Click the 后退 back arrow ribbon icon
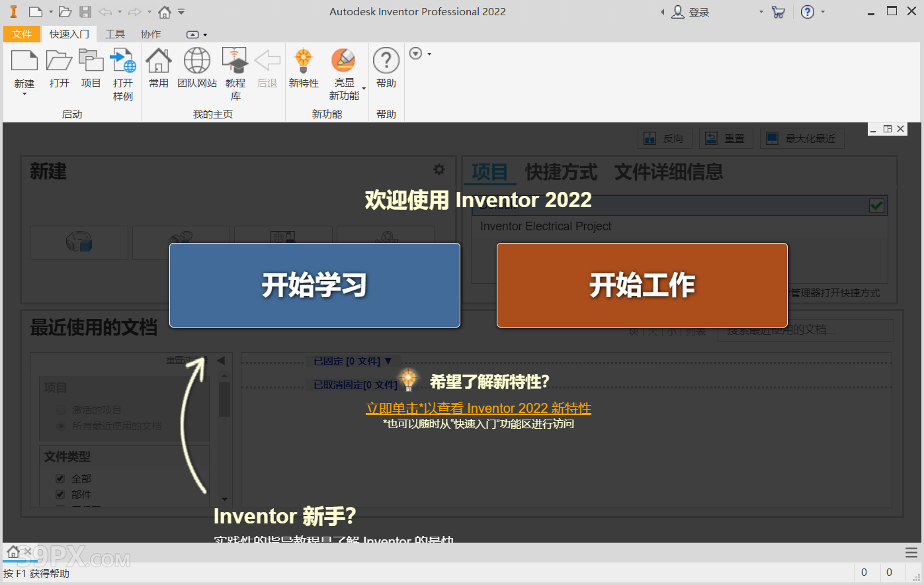Viewport: 924px width, 585px height. [267, 60]
